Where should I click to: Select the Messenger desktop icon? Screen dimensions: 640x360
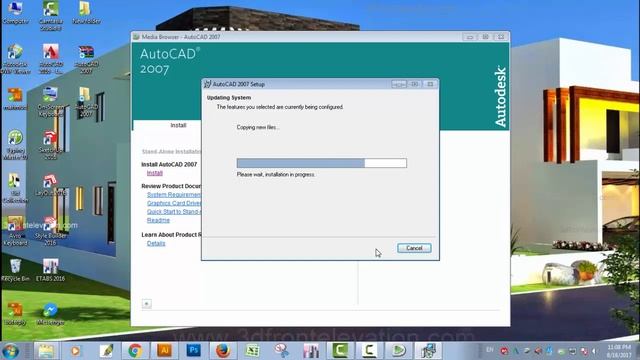click(x=51, y=314)
